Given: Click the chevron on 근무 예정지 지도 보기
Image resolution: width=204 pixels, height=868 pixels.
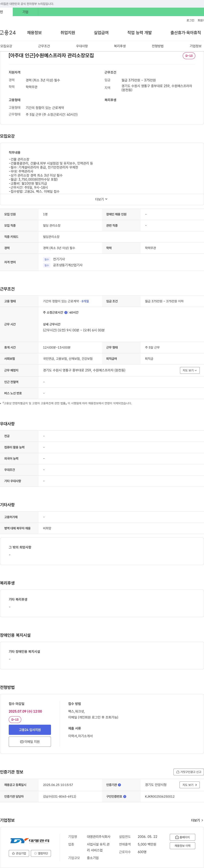Looking at the screenshot, I should (x=195, y=370).
